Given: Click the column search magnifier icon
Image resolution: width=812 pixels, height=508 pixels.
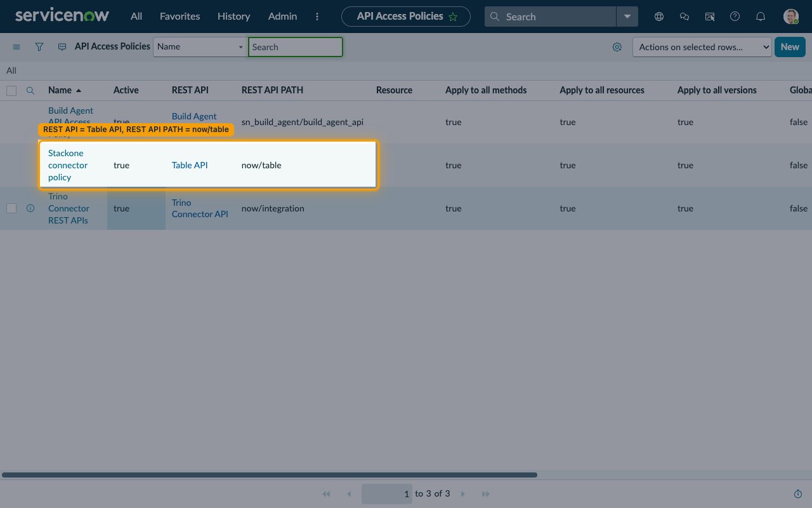Looking at the screenshot, I should point(30,91).
